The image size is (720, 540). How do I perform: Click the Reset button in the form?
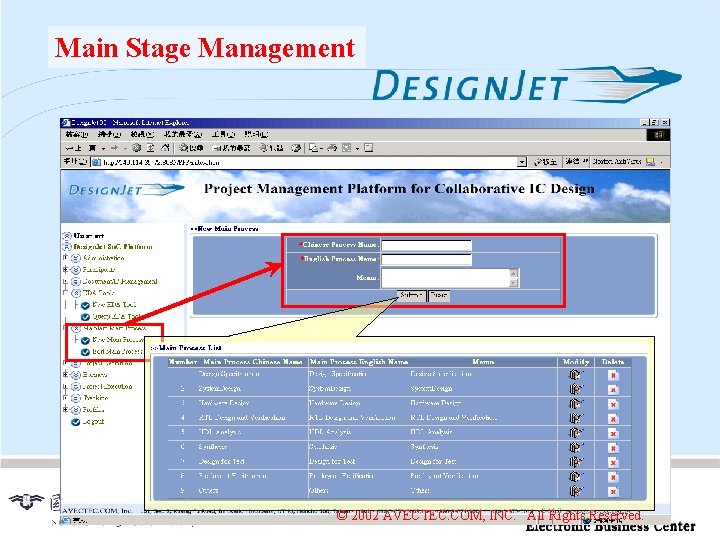pyautogui.click(x=439, y=295)
